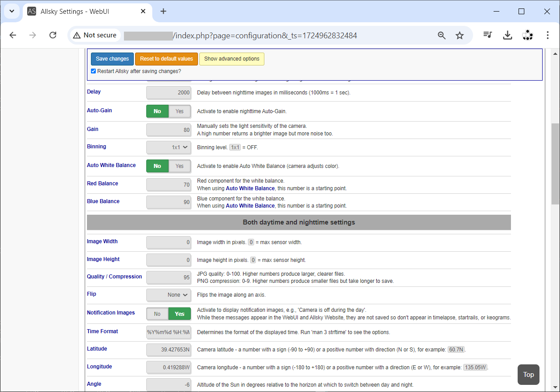
Task: Click the Angle input field
Action: pyautogui.click(x=169, y=385)
